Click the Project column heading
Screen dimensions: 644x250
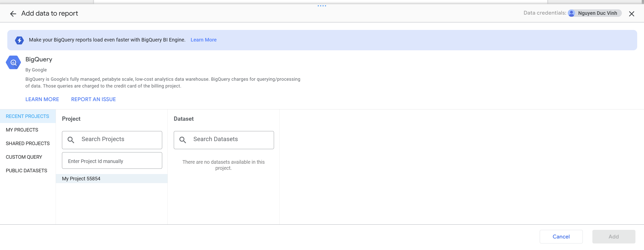71,119
